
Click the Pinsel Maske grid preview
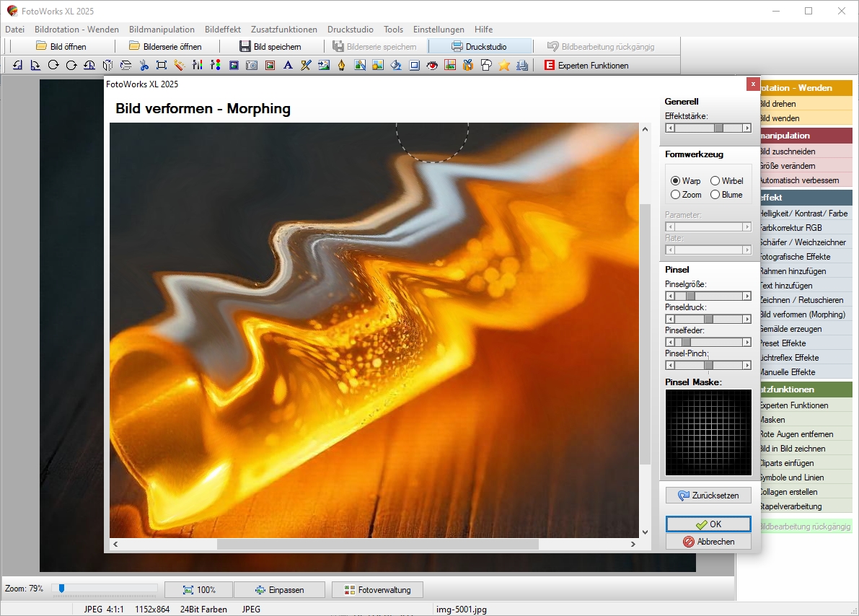point(708,433)
